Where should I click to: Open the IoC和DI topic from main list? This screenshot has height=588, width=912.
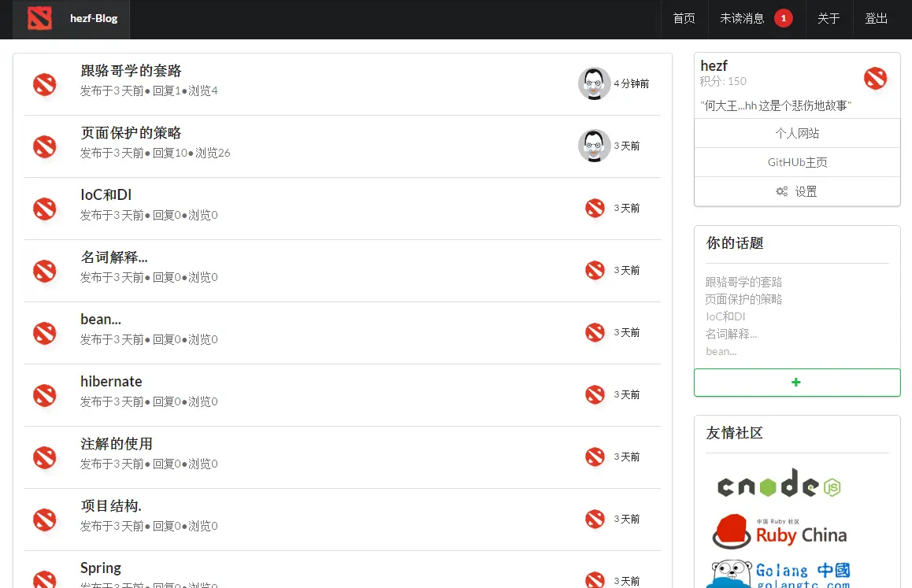[x=106, y=195]
